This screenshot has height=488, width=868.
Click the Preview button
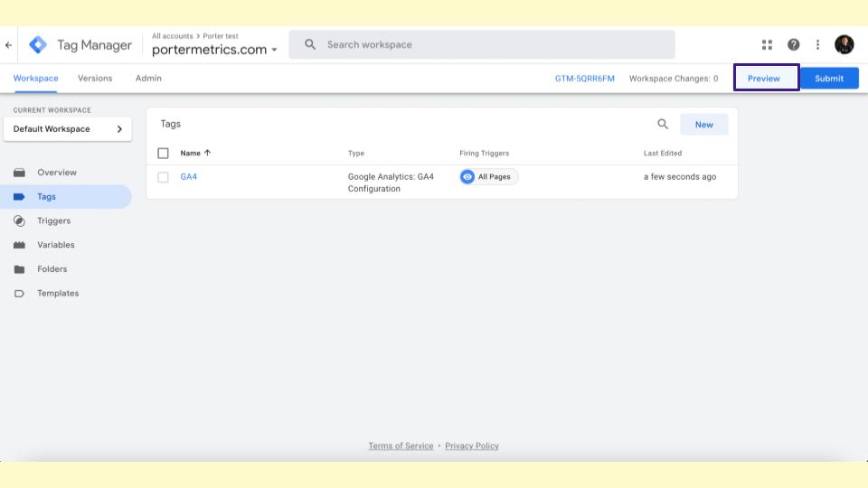(766, 78)
